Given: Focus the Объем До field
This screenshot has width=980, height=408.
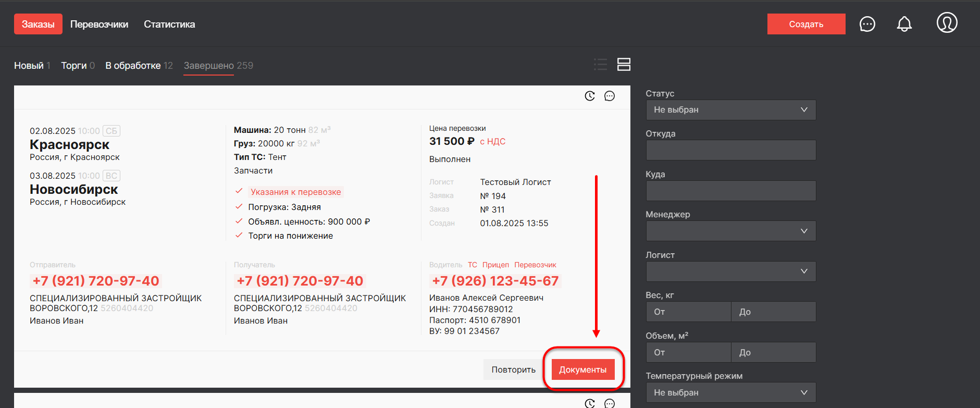Looking at the screenshot, I should coord(774,352).
